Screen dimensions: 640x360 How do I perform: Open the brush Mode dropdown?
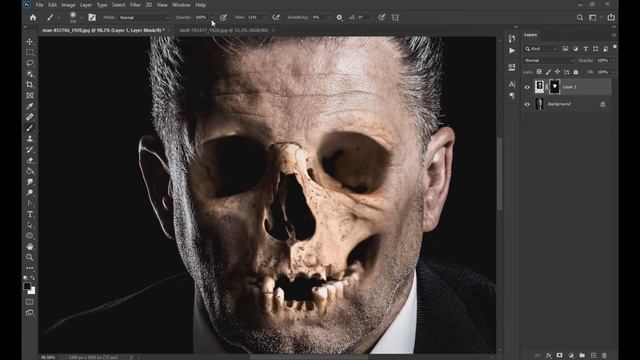(x=144, y=18)
